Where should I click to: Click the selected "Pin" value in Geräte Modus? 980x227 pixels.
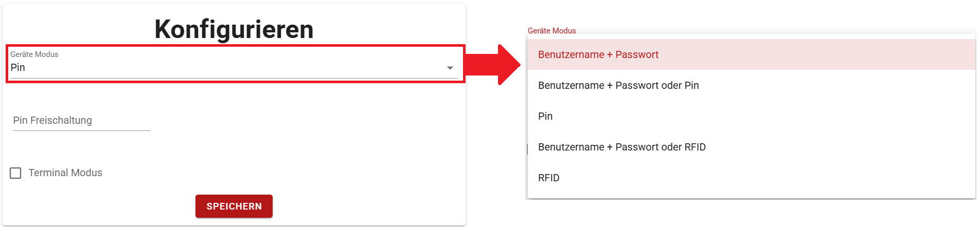(18, 67)
